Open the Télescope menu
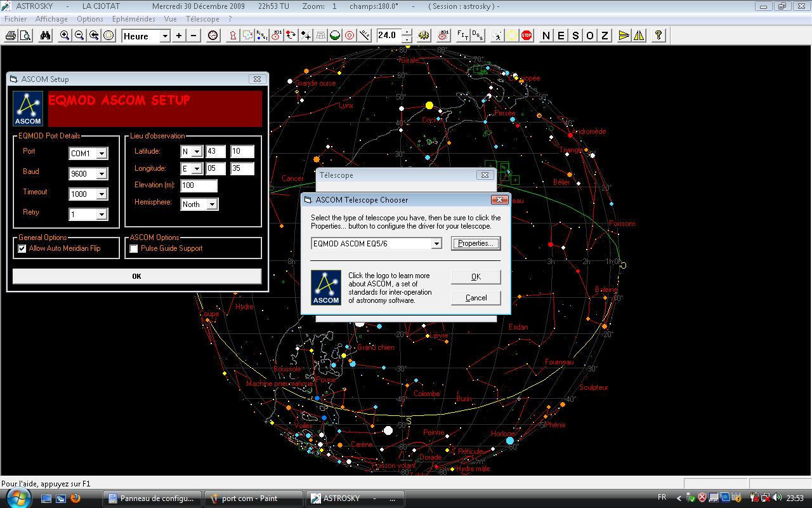Screen dimensions: 812x508 click(202, 19)
